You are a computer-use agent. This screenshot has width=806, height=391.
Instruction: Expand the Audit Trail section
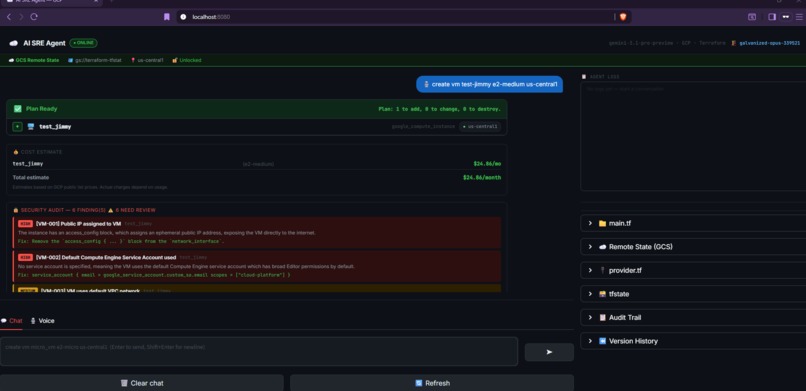[693, 318]
